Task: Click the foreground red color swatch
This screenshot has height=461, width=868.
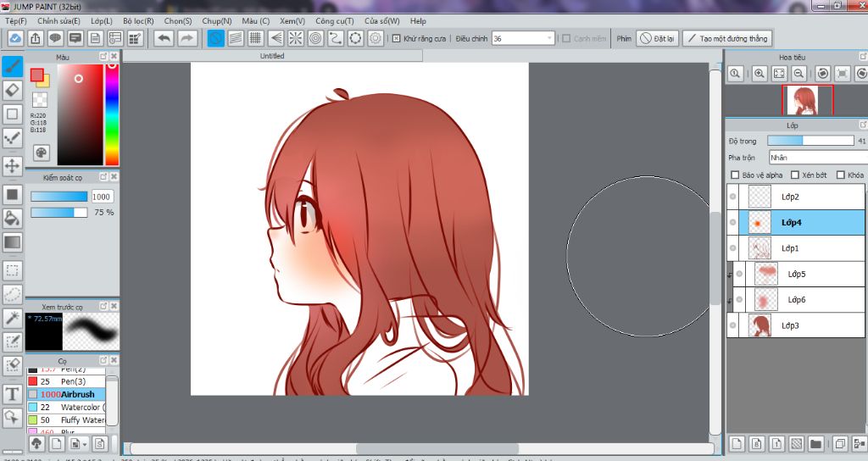Action: [x=37, y=75]
